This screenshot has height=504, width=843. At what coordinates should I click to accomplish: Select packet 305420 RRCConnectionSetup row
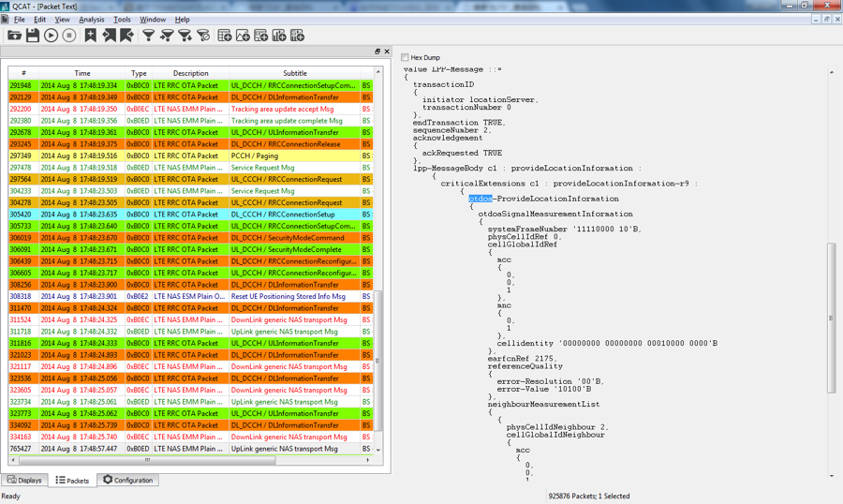pos(191,215)
